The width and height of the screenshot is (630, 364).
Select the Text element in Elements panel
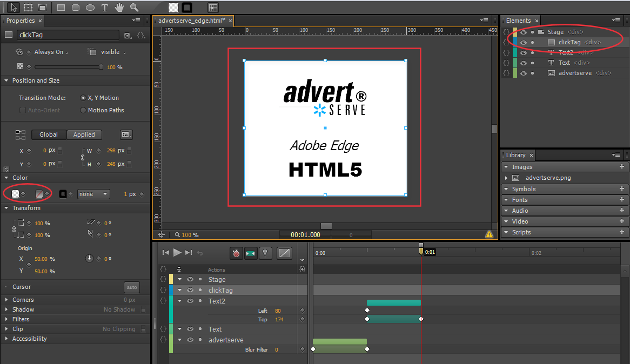(x=564, y=63)
